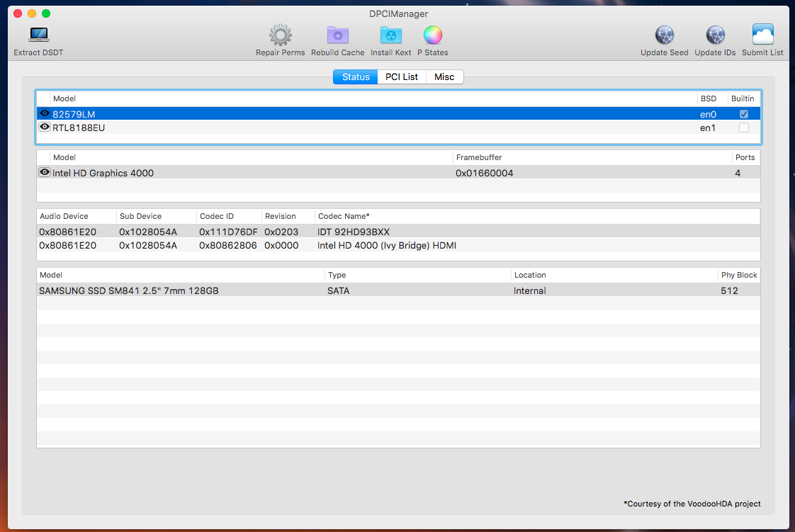Run Repair Perms gear tool
Image resolution: width=795 pixels, height=532 pixels.
281,35
